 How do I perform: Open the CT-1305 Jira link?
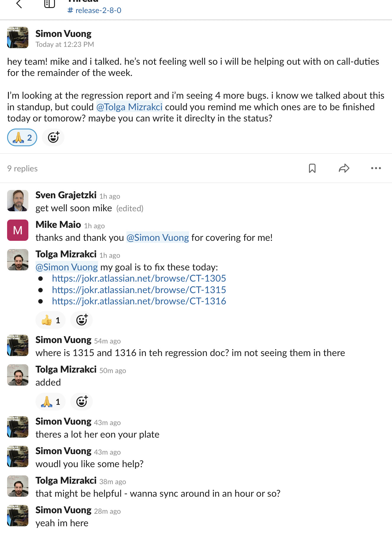click(139, 278)
